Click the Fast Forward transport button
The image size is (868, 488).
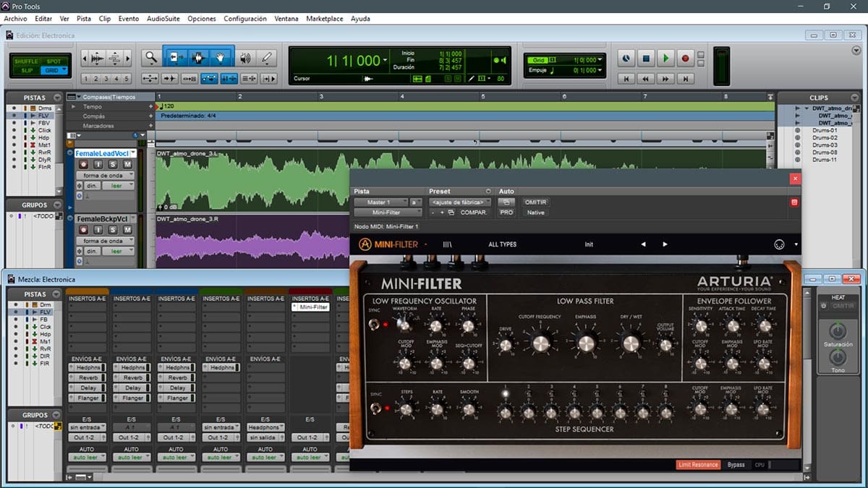click(665, 78)
